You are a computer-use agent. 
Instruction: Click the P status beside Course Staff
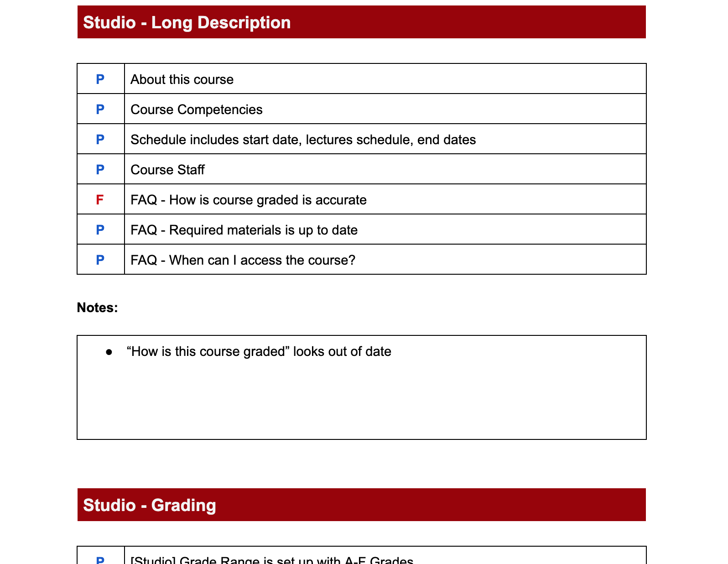point(100,170)
